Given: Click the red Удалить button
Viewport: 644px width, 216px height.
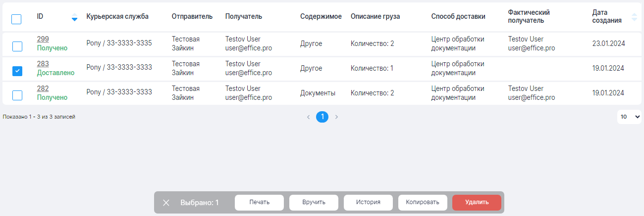Looking at the screenshot, I should pyautogui.click(x=477, y=202).
